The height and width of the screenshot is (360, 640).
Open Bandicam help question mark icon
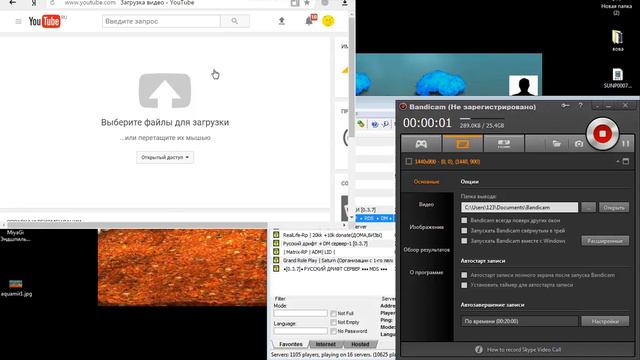tap(580, 106)
